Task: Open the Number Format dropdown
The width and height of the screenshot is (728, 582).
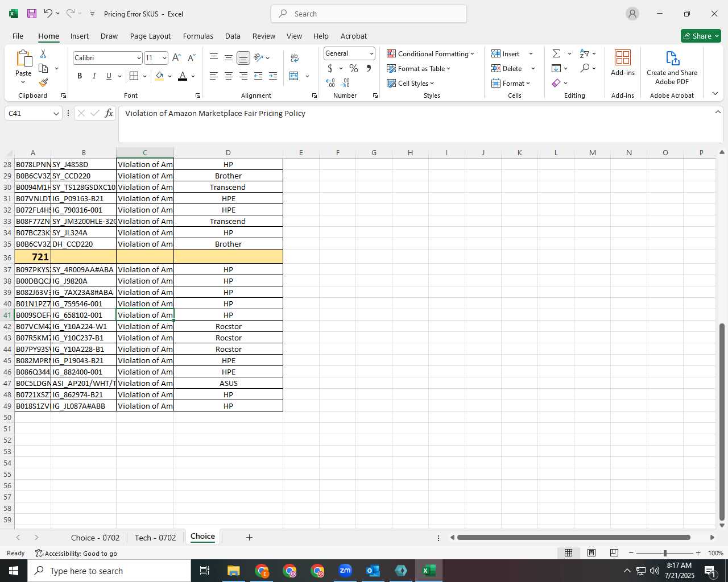Action: pos(371,53)
